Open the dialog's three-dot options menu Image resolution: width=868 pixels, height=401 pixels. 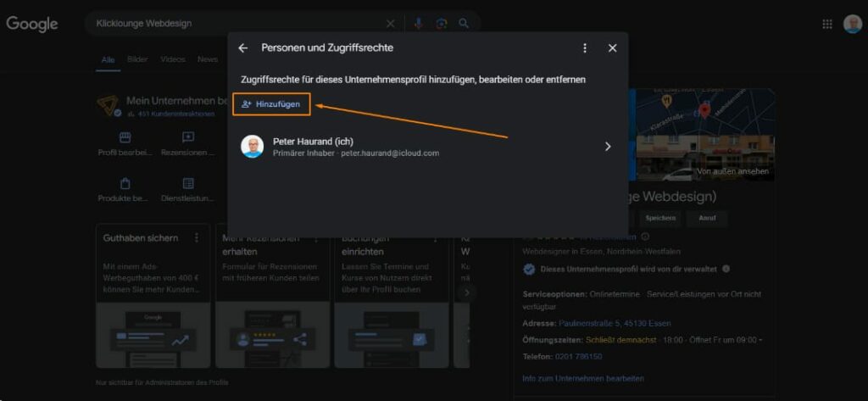(585, 48)
